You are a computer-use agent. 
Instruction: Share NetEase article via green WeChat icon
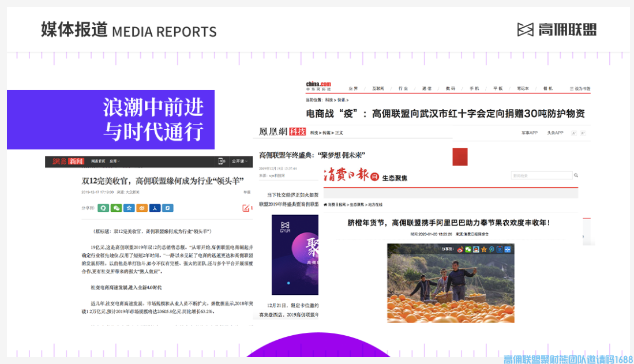(x=116, y=208)
